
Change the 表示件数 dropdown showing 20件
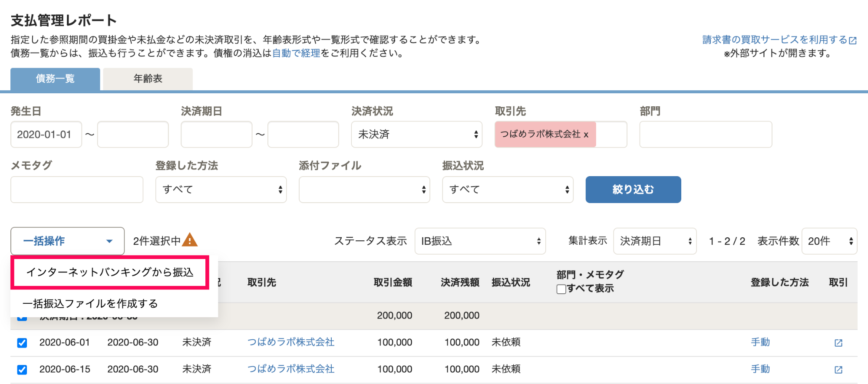829,241
